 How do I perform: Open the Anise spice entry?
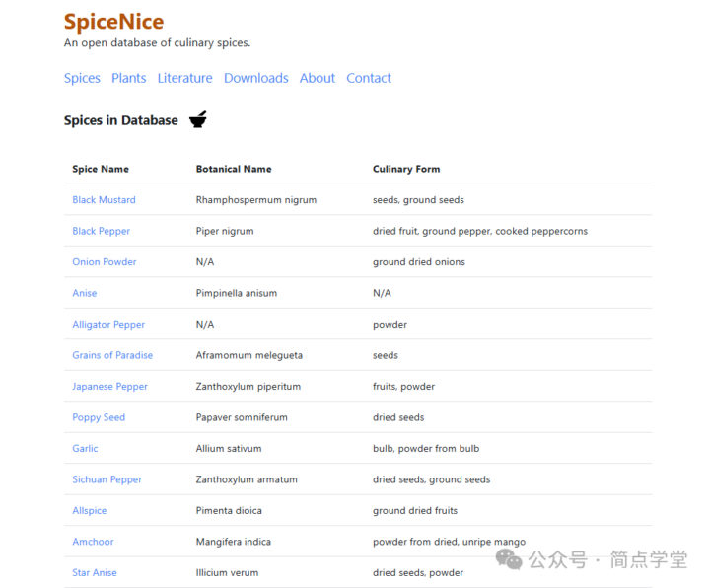85,293
